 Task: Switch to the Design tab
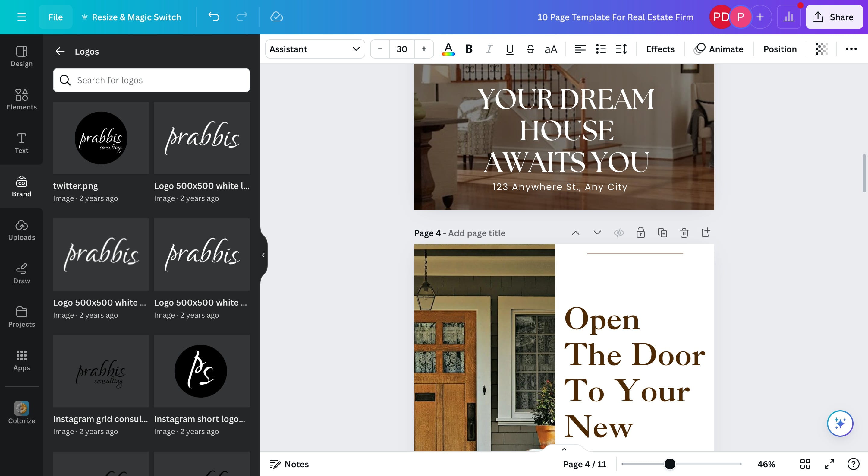pyautogui.click(x=22, y=56)
